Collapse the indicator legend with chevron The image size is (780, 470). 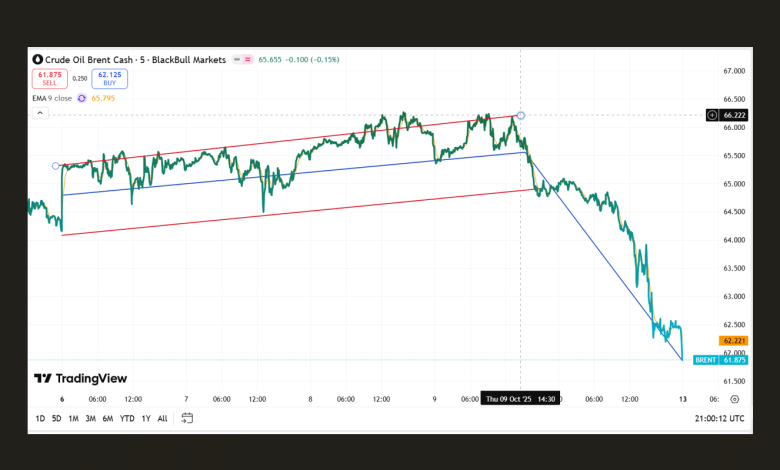pos(40,114)
